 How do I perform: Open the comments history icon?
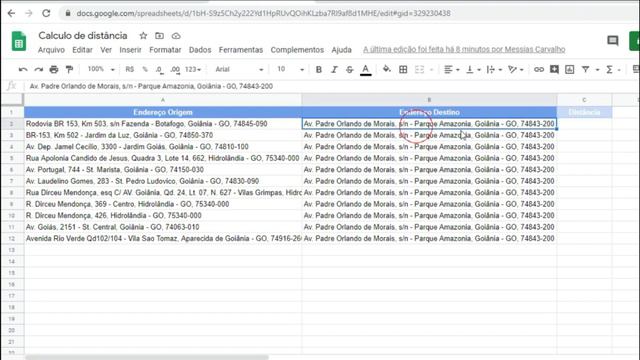(x=613, y=40)
